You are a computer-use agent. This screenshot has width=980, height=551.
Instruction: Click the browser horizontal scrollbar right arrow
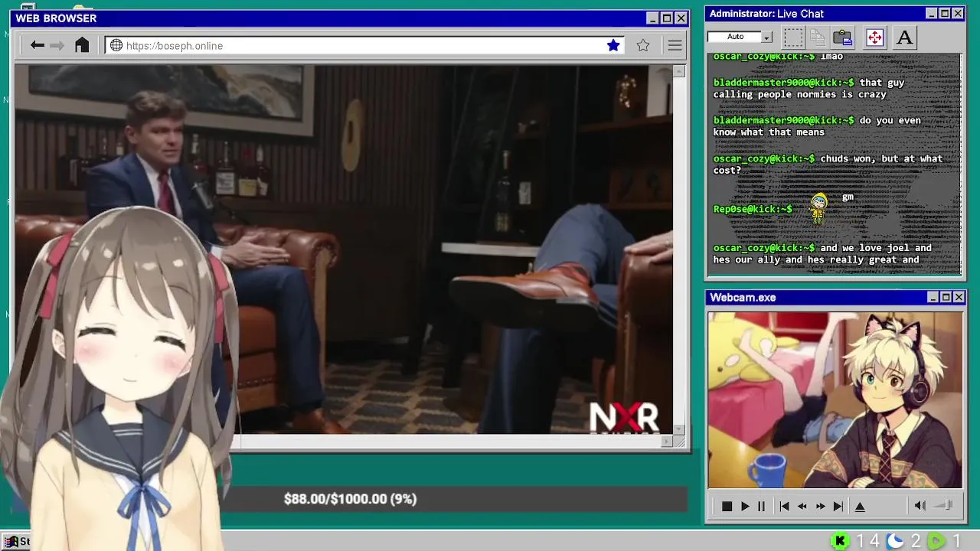pos(668,442)
